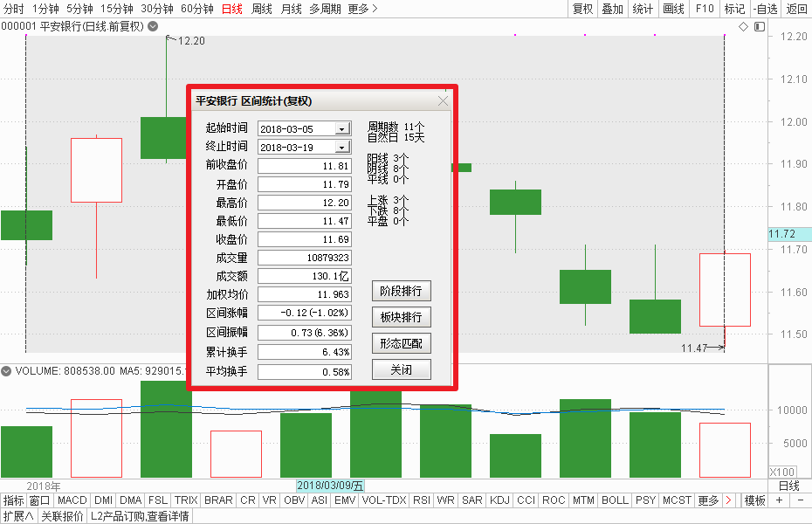Open the 标记 marking tool
Screen dimensions: 812x524
point(733,10)
